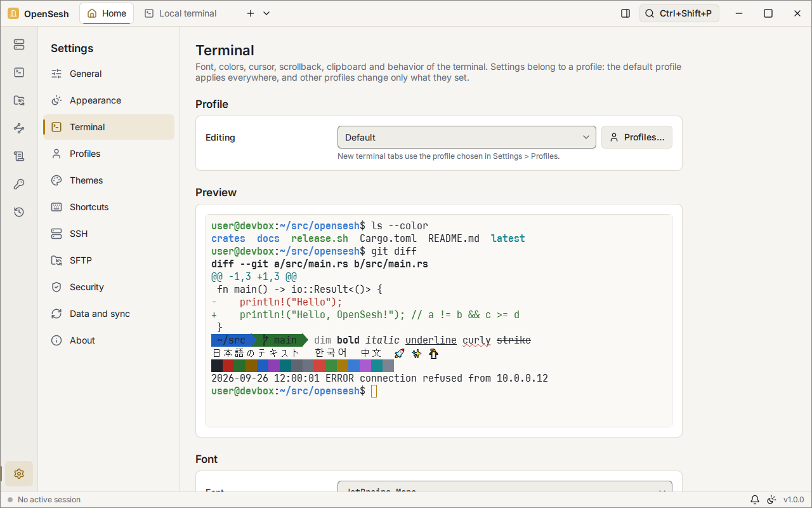Toggle the side panel layout icon
The image size is (812, 508).
pos(625,13)
